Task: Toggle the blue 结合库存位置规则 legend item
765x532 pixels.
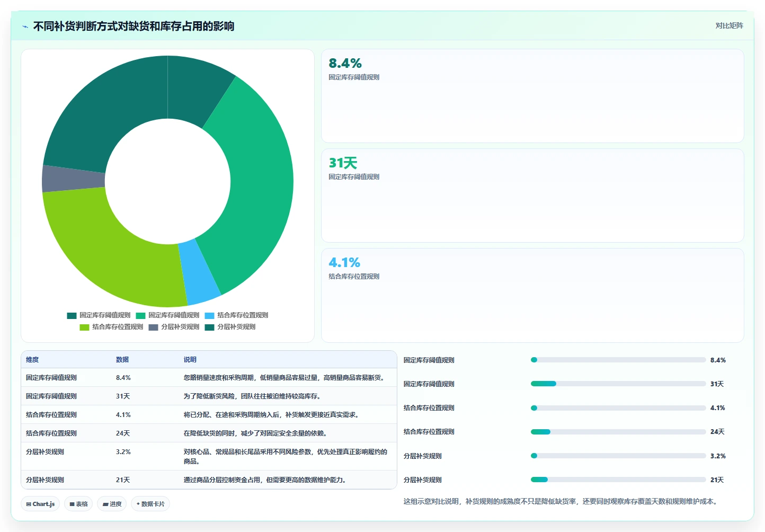Action: point(236,315)
